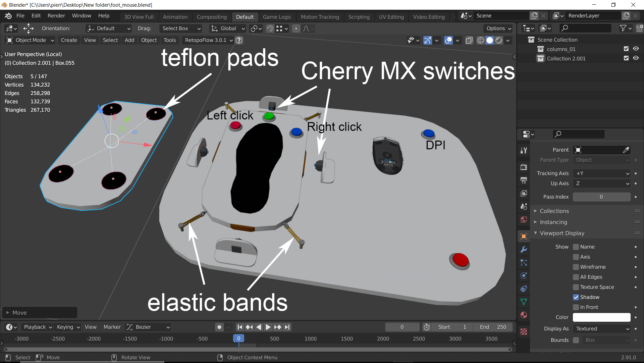This screenshot has height=363, width=644.
Task: Open the Texture properties tab
Action: click(x=524, y=331)
